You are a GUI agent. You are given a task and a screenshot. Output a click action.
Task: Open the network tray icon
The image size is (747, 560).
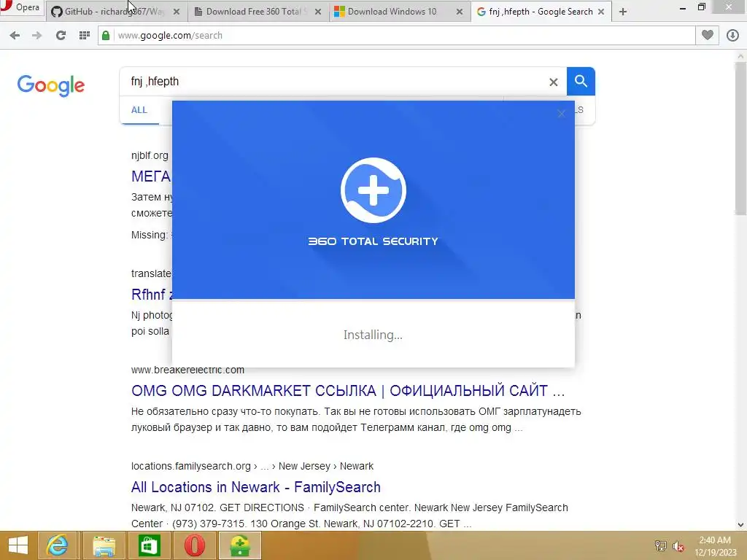[661, 545]
